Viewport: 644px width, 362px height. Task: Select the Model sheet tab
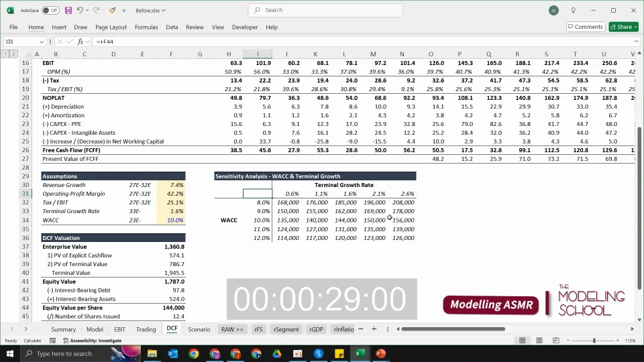[x=95, y=329]
